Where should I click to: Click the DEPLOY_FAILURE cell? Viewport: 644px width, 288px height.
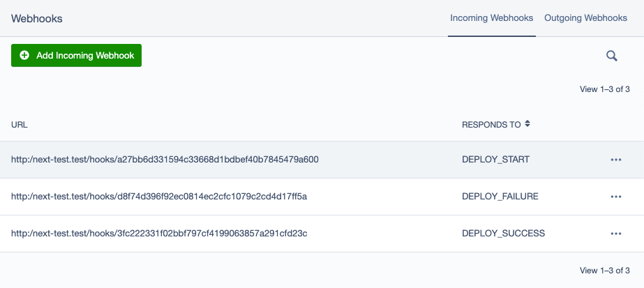[x=500, y=197]
